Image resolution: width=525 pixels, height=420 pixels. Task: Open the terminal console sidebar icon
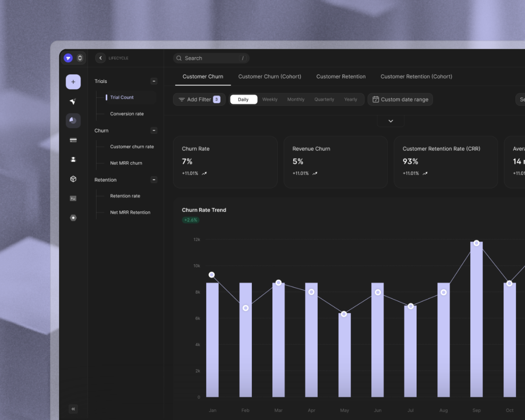(x=73, y=198)
